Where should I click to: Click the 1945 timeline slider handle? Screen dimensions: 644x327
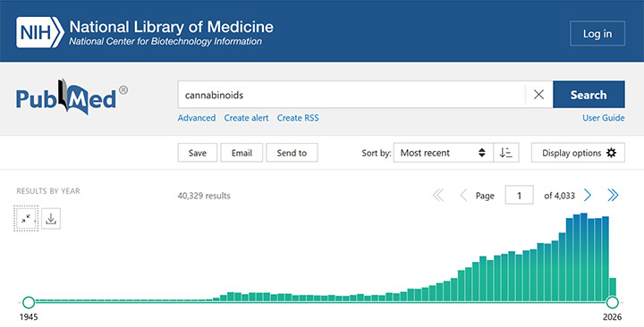tap(29, 303)
